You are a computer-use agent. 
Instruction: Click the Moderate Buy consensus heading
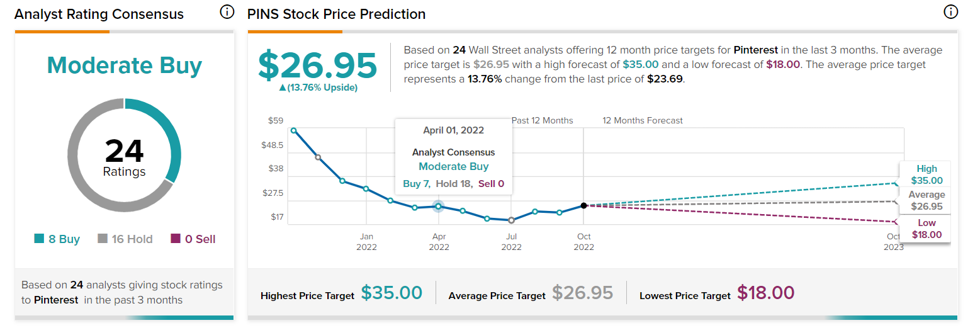(x=124, y=65)
